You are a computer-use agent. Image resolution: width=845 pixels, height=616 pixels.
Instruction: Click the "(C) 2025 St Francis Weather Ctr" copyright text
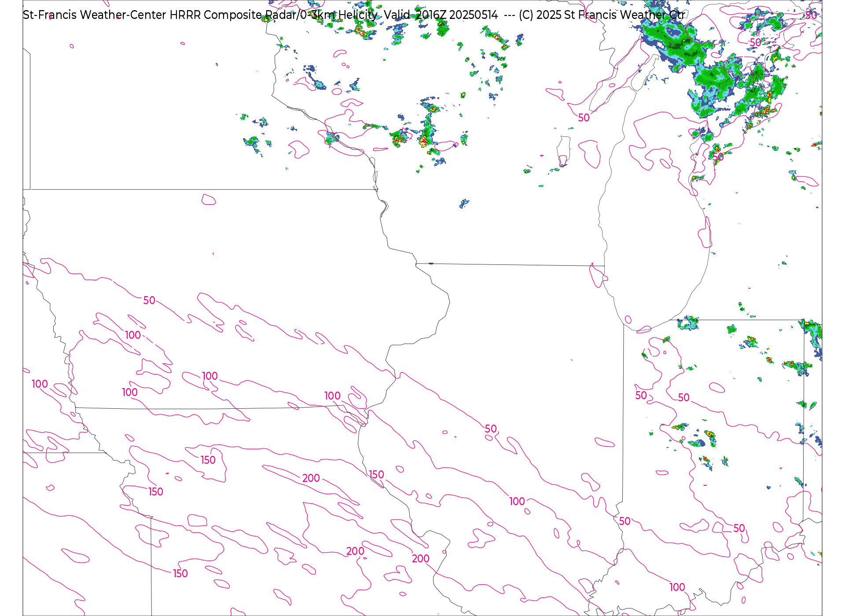coord(602,15)
